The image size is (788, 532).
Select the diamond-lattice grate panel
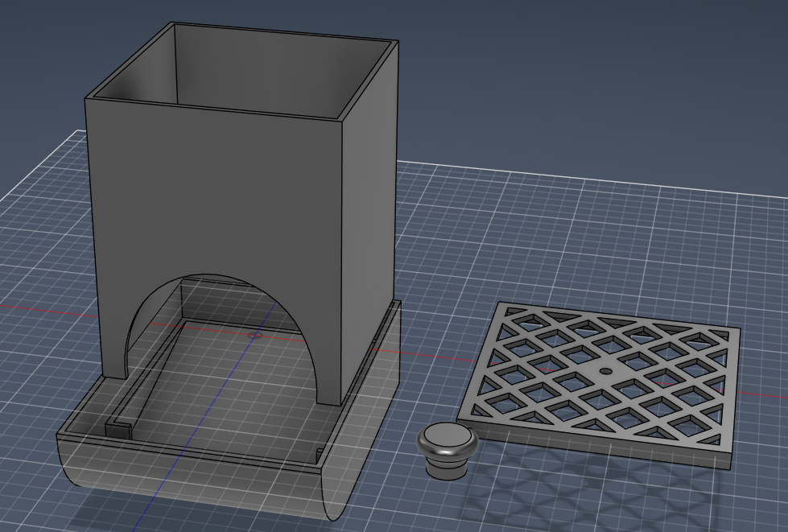[x=599, y=386]
